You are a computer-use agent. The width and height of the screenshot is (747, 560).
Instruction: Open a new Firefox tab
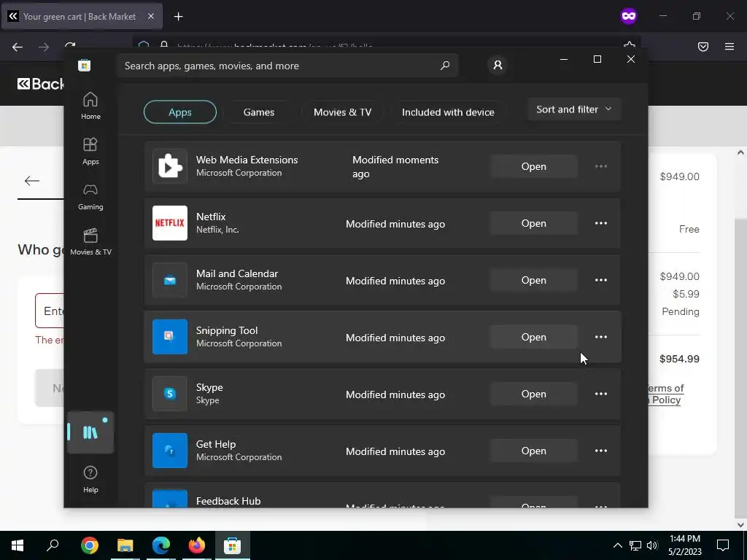click(x=178, y=17)
